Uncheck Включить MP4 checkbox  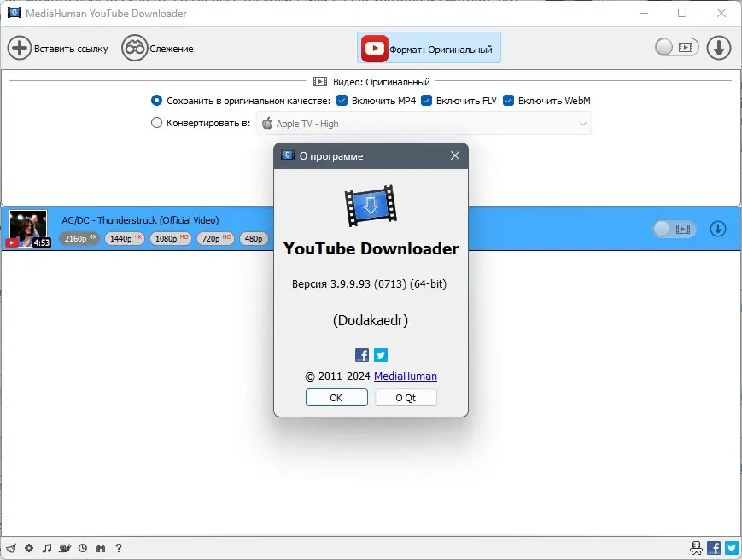pos(342,100)
